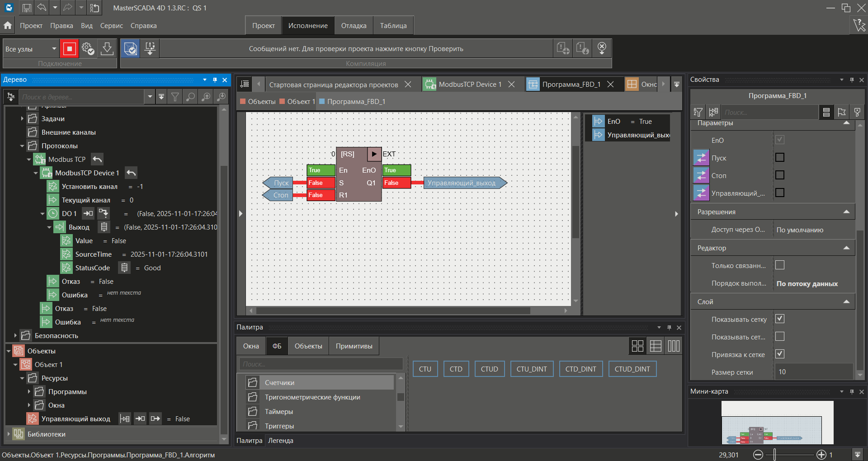Click the CTU_DINT function block button

(x=531, y=369)
